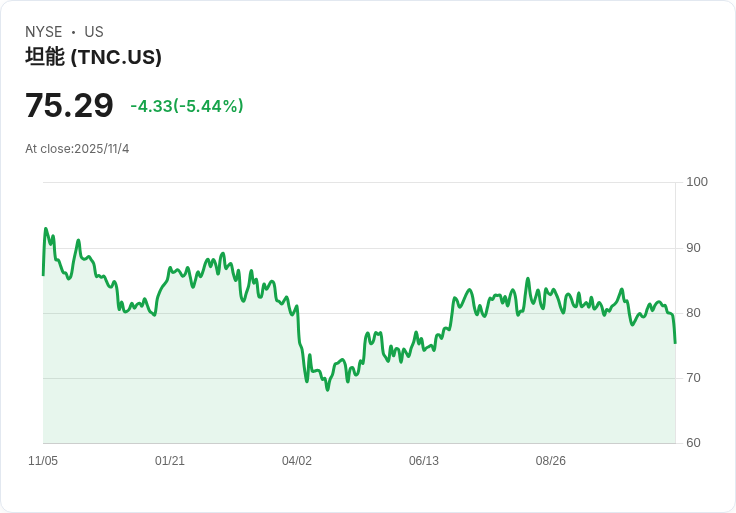The height and width of the screenshot is (513, 736).
Task: Click the 60 y-axis label
Action: click(x=694, y=443)
